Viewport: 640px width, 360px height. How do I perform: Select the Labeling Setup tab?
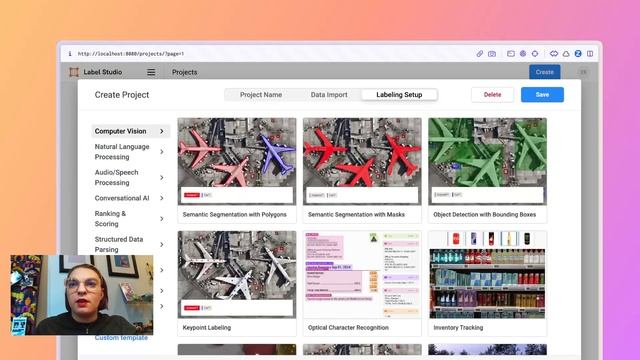pos(399,95)
